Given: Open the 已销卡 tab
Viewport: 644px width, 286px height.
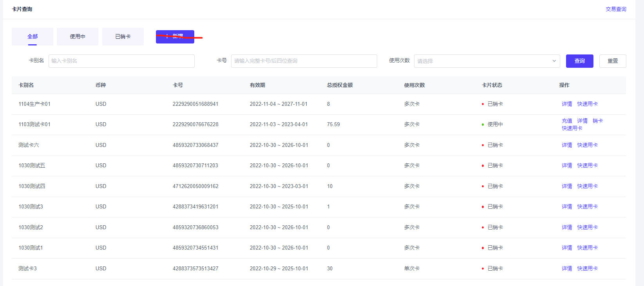Looking at the screenshot, I should click(x=123, y=36).
